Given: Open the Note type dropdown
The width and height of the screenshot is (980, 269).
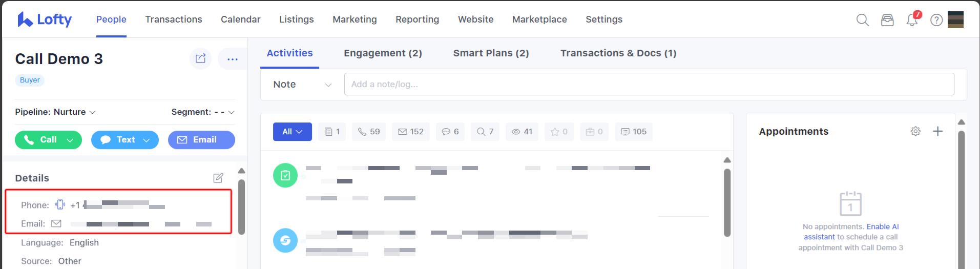Looking at the screenshot, I should [302, 85].
